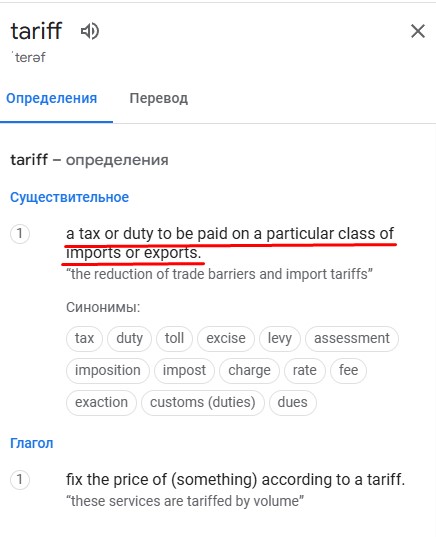
Task: Select the 'imposition' synonym
Action: click(108, 370)
